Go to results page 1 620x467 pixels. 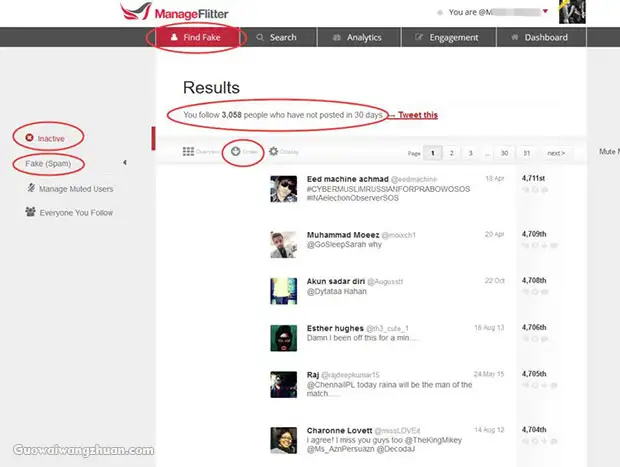433,153
